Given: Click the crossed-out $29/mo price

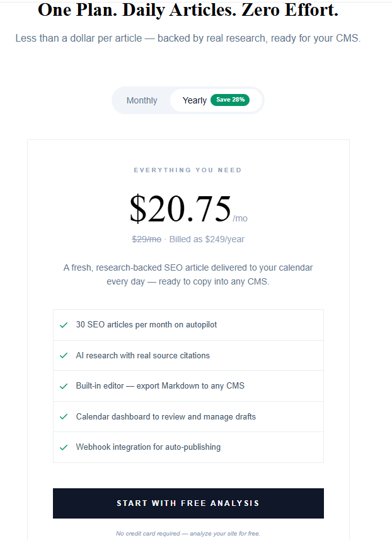Looking at the screenshot, I should [x=146, y=239].
